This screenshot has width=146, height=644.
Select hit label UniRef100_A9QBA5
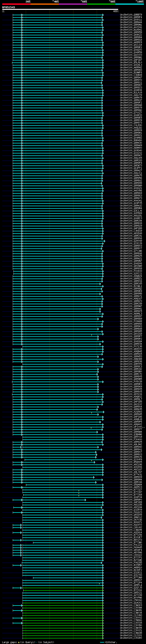click(131, 352)
